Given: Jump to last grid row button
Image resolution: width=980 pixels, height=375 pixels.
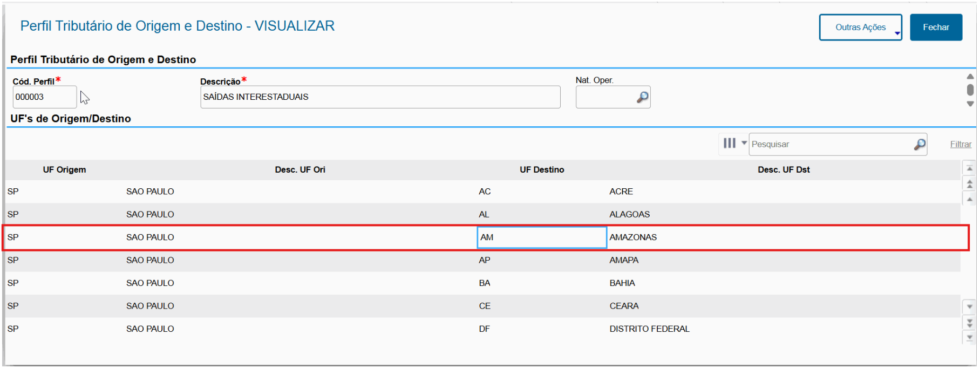Looking at the screenshot, I should pyautogui.click(x=969, y=337).
